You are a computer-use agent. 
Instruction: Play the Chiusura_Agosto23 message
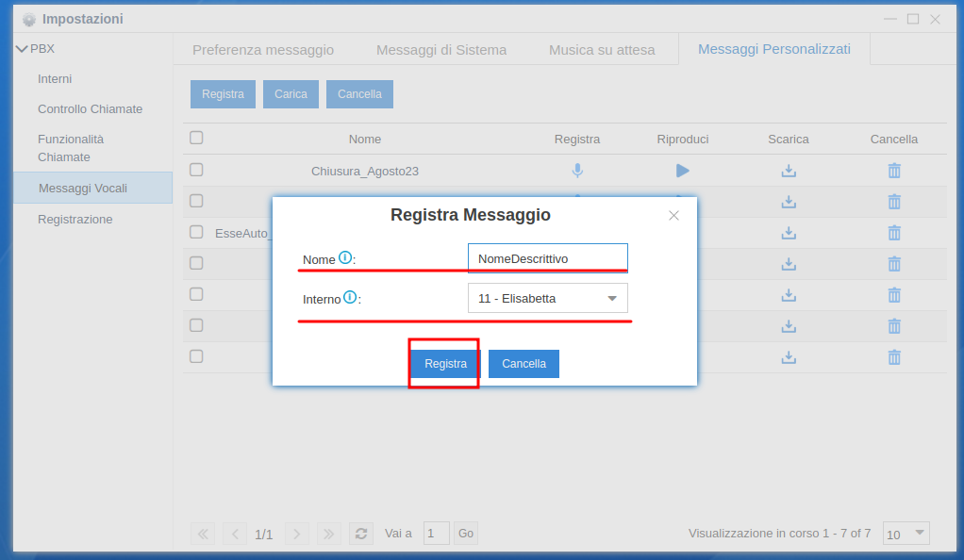(682, 171)
